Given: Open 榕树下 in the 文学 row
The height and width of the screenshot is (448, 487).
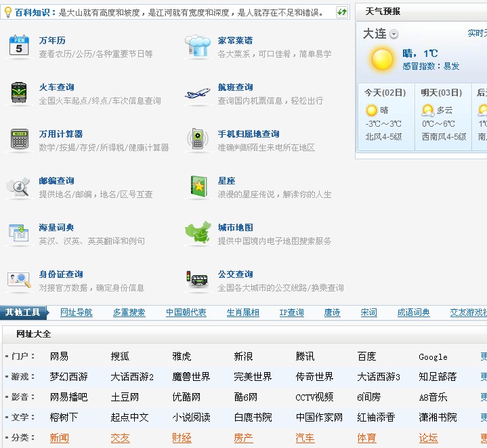Looking at the screenshot, I should pos(64,418).
